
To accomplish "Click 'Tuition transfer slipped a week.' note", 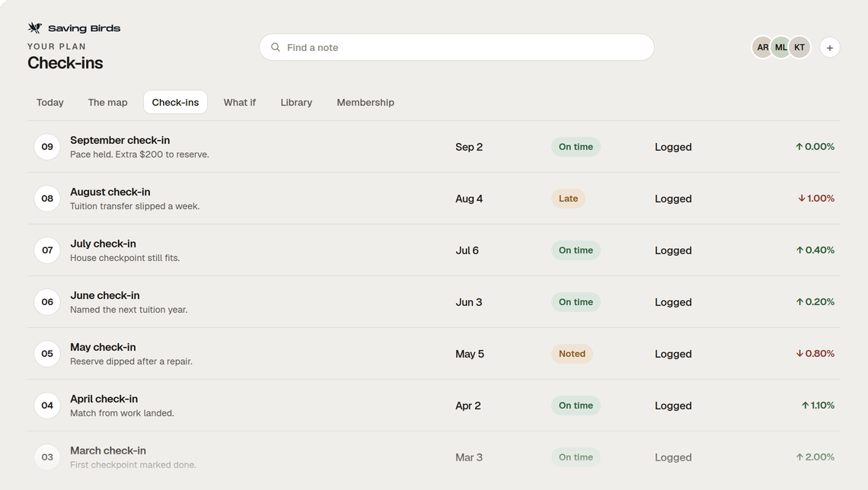I will 135,205.
